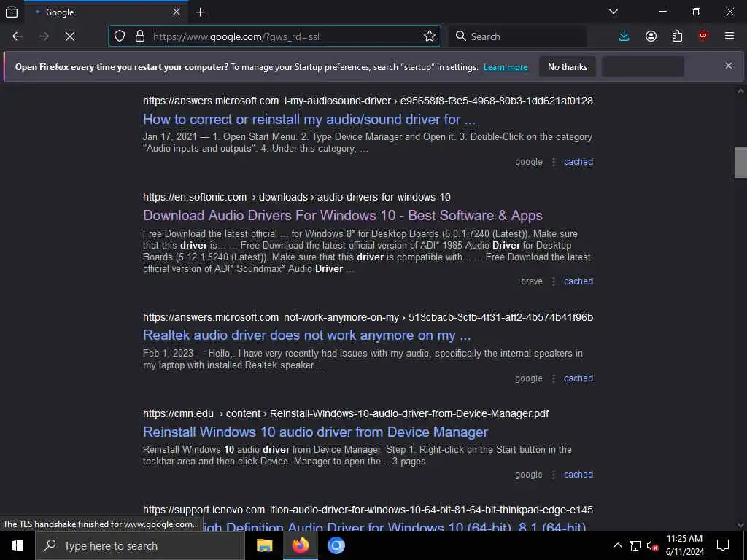Screen dimensions: 747x560
Task: Bookmark this page with star icon
Action: point(429,36)
